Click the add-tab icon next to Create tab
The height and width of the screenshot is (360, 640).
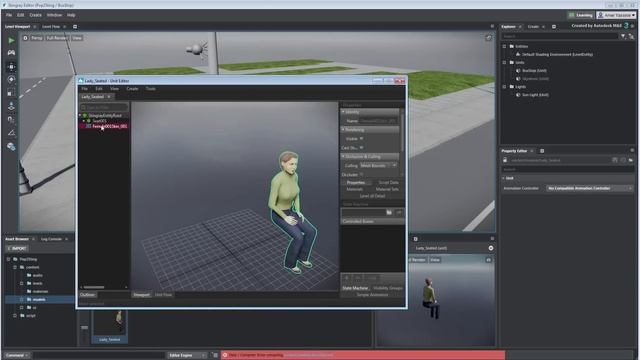click(554, 27)
